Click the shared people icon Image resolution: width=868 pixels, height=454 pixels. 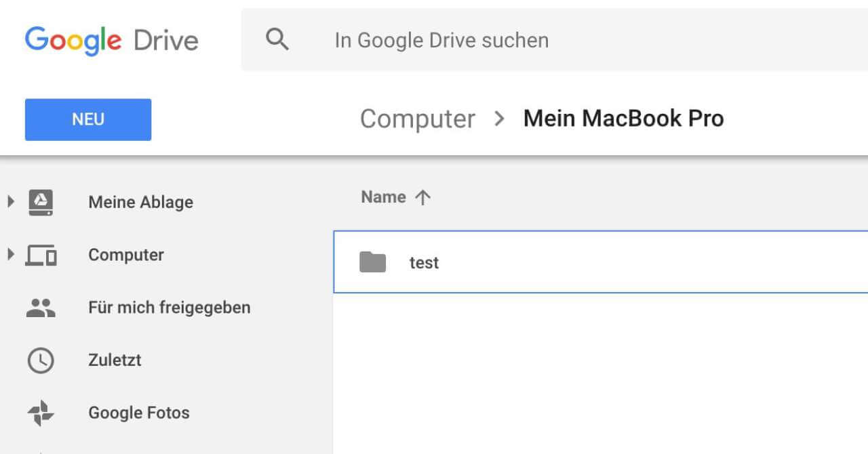[41, 308]
